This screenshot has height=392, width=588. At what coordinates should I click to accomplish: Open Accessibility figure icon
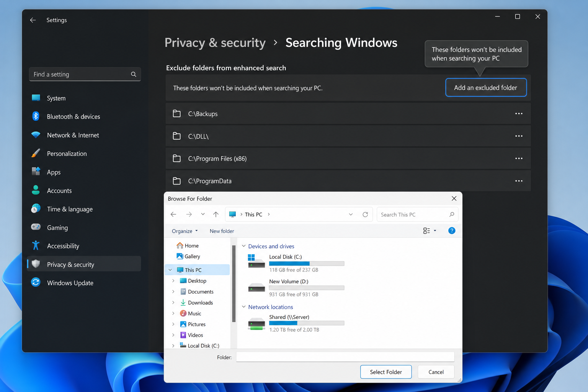pos(36,246)
